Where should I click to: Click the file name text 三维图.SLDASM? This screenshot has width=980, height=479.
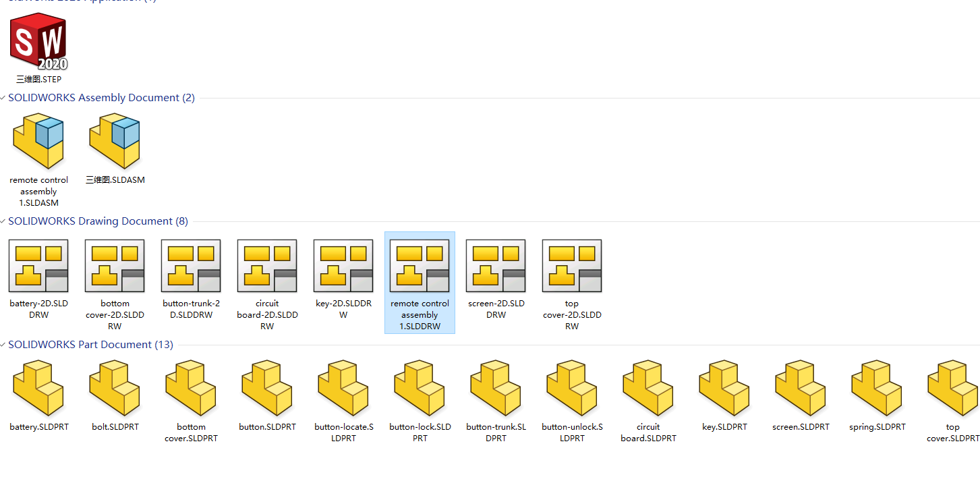pyautogui.click(x=115, y=180)
